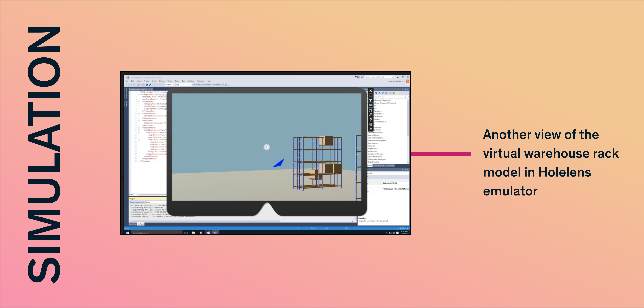644x308 pixels.
Task: Open the View menu
Action: 139,81
